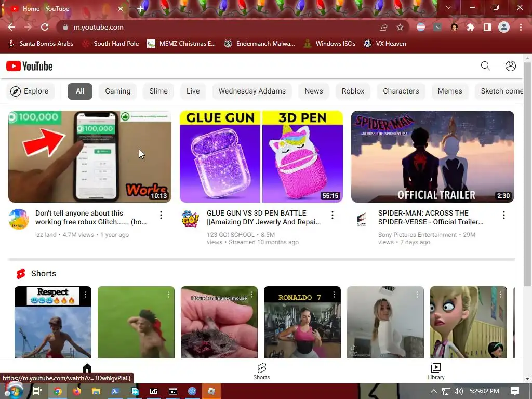This screenshot has width=532, height=399.
Task: Select the Slime filter chip
Action: pos(158,91)
